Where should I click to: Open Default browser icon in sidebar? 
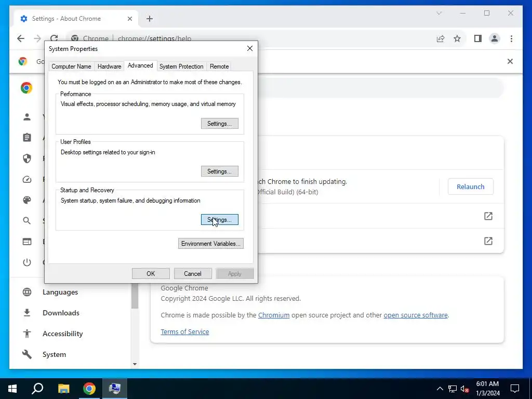(x=27, y=242)
